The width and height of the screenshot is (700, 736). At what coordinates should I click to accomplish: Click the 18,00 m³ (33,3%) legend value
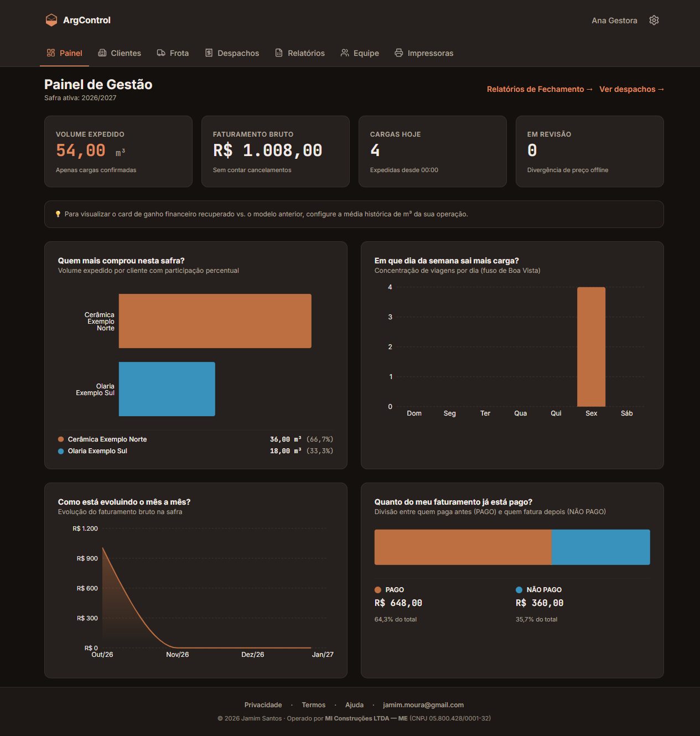pos(302,451)
